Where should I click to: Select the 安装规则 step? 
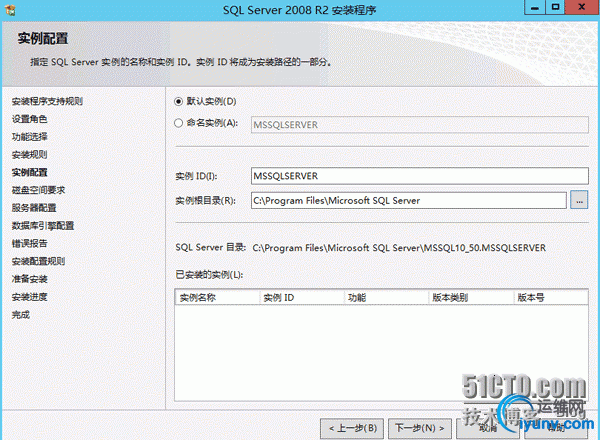pyautogui.click(x=29, y=155)
